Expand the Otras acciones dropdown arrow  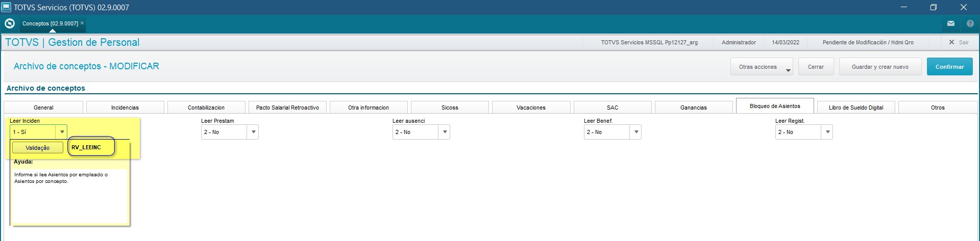(788, 70)
